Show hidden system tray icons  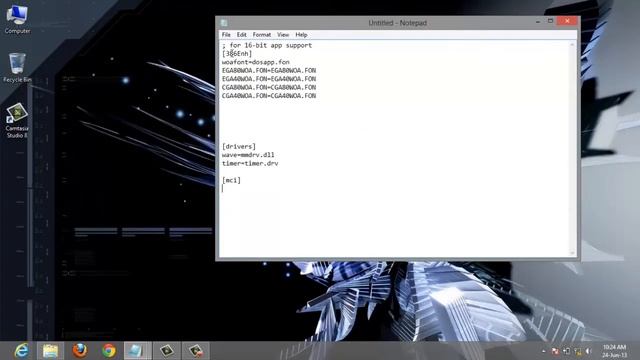(x=544, y=351)
